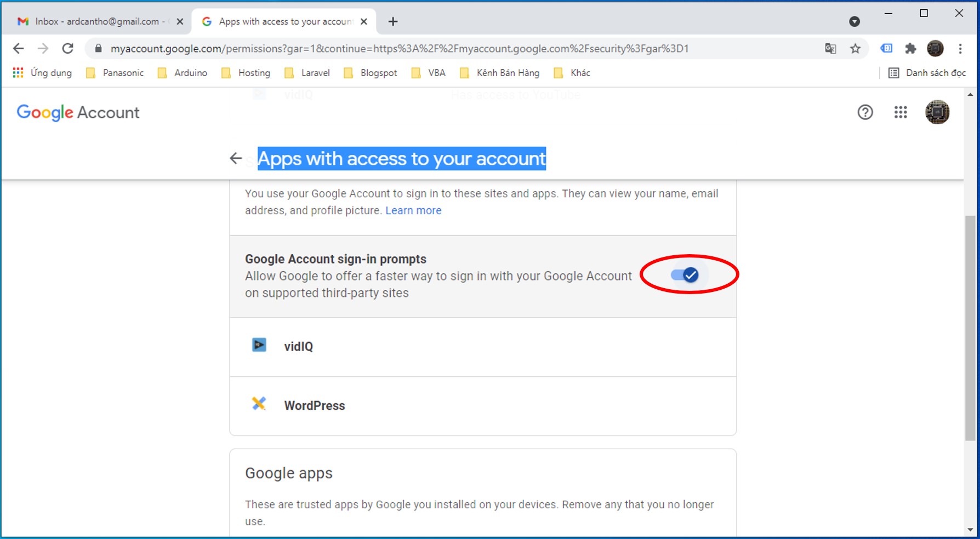Viewport: 980px width, 539px height.
Task: Open the Google apps grid icon
Action: pos(901,112)
